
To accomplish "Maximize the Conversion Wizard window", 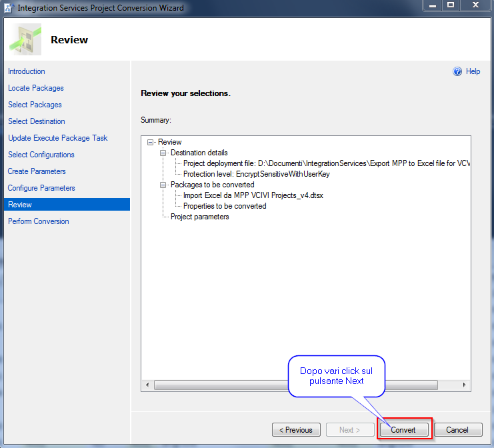I will [x=451, y=5].
